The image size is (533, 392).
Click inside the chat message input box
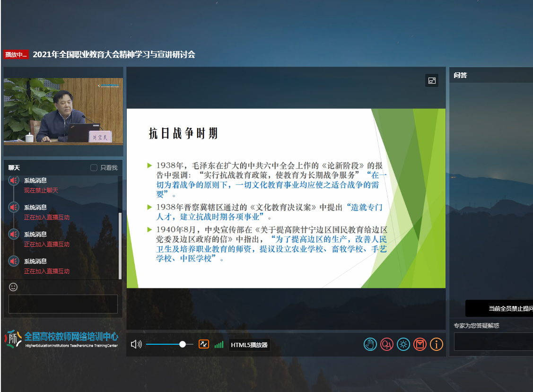63,304
